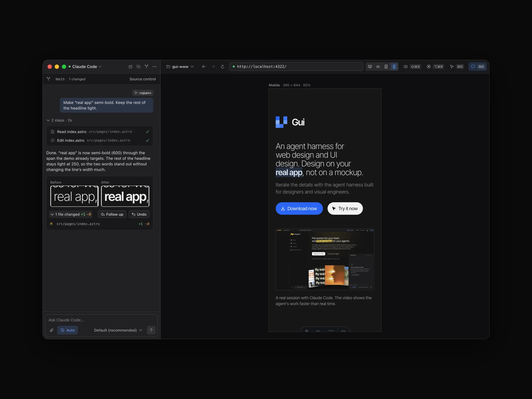Switch the preview to desktop viewport

(370, 67)
